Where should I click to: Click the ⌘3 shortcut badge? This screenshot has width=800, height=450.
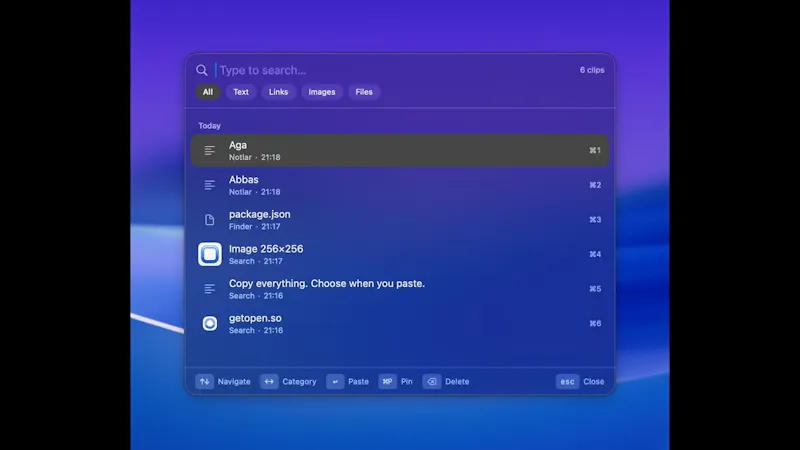595,220
